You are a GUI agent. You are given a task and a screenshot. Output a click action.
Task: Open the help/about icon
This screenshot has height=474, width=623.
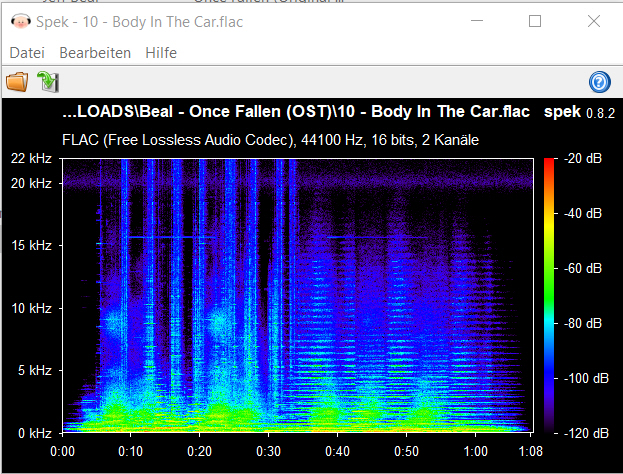click(x=600, y=82)
